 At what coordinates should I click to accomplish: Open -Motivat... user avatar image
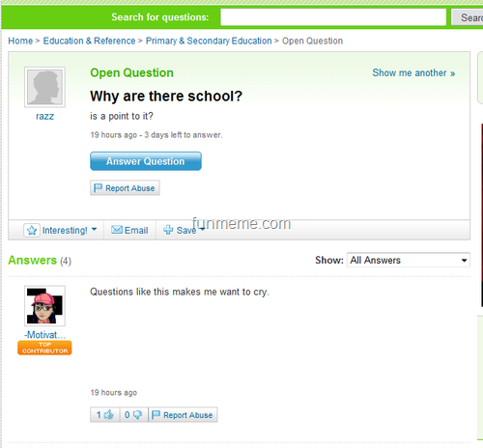tap(44, 306)
